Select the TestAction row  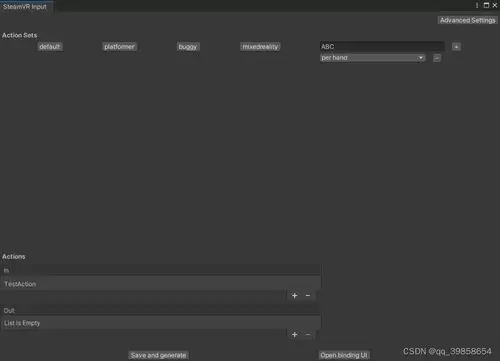(x=161, y=284)
